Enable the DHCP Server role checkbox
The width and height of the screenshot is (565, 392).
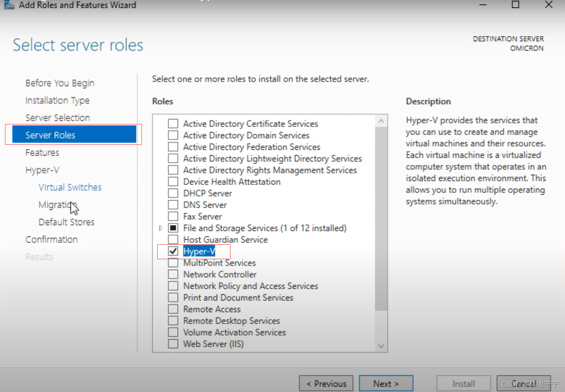pos(173,193)
